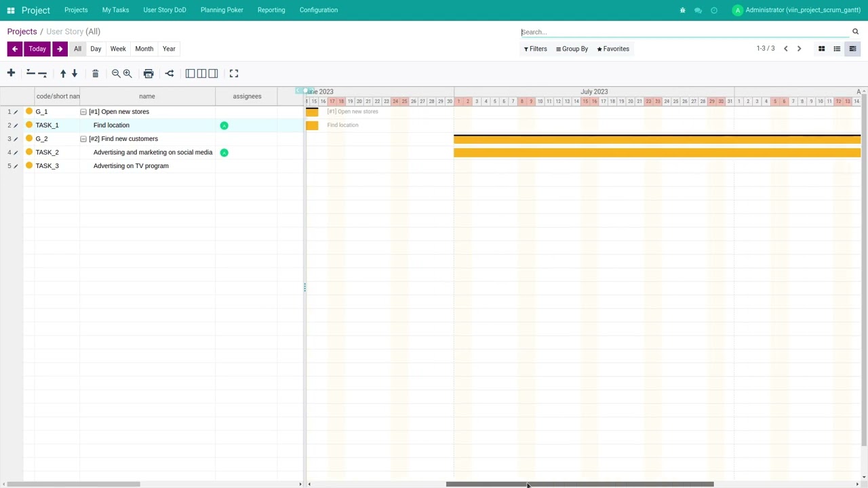Edit row 1 with pencil icon
This screenshot has height=488, width=868.
point(16,112)
